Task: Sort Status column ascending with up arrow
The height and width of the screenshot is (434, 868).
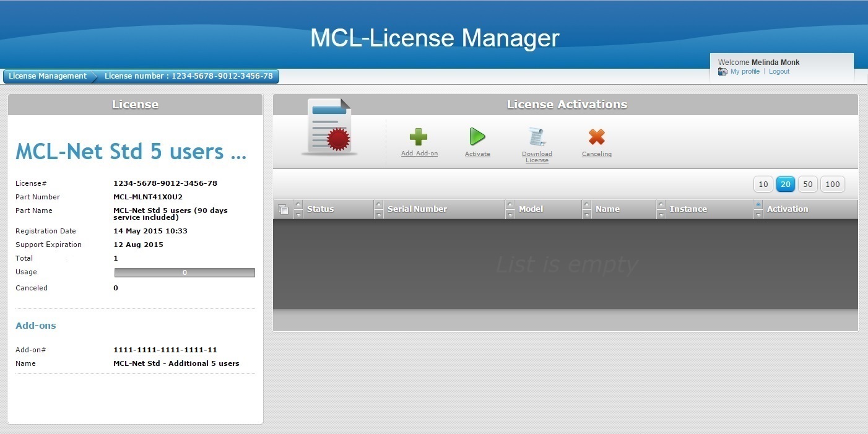Action: pos(298,204)
